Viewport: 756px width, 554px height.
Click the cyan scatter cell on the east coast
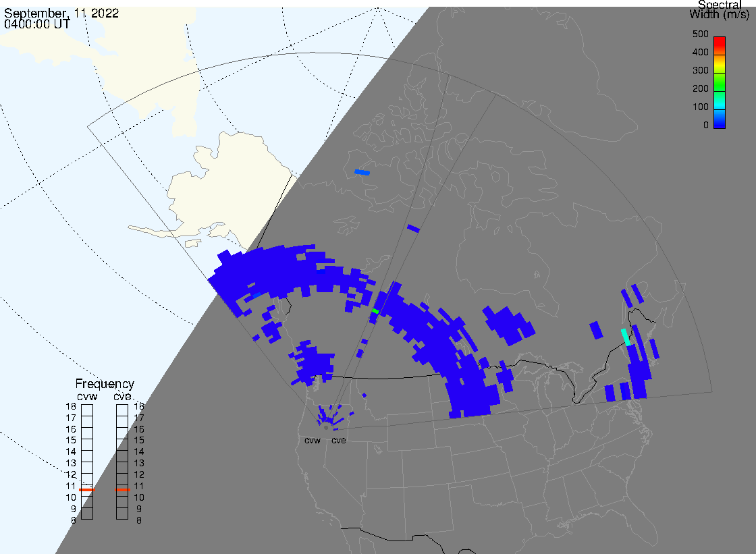click(x=626, y=337)
